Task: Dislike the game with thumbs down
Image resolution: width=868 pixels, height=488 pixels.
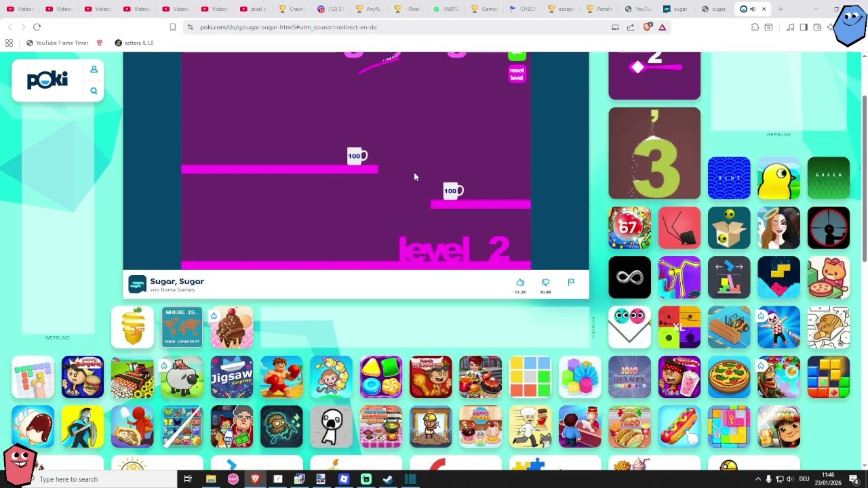Action: click(546, 283)
